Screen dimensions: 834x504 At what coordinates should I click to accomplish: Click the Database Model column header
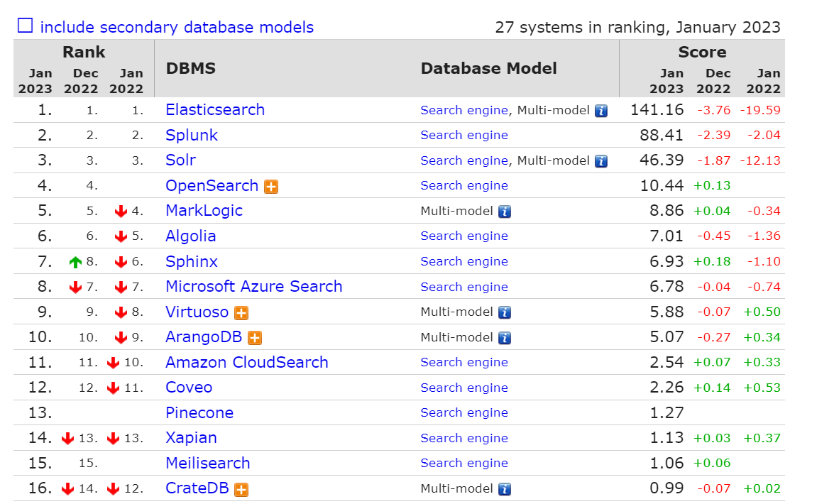point(489,68)
